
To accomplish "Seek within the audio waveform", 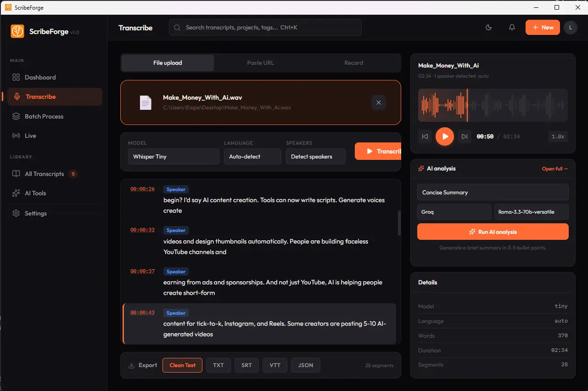I will click(x=493, y=105).
